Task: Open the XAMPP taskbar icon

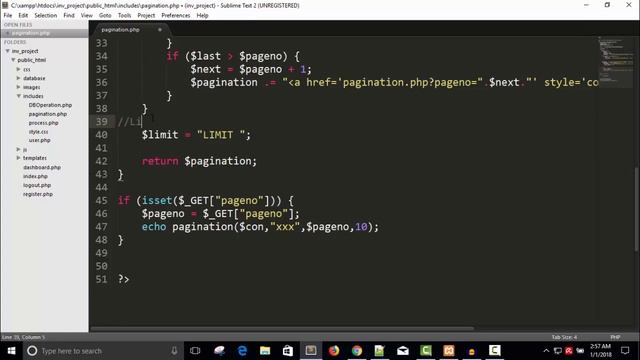Action: point(449,351)
